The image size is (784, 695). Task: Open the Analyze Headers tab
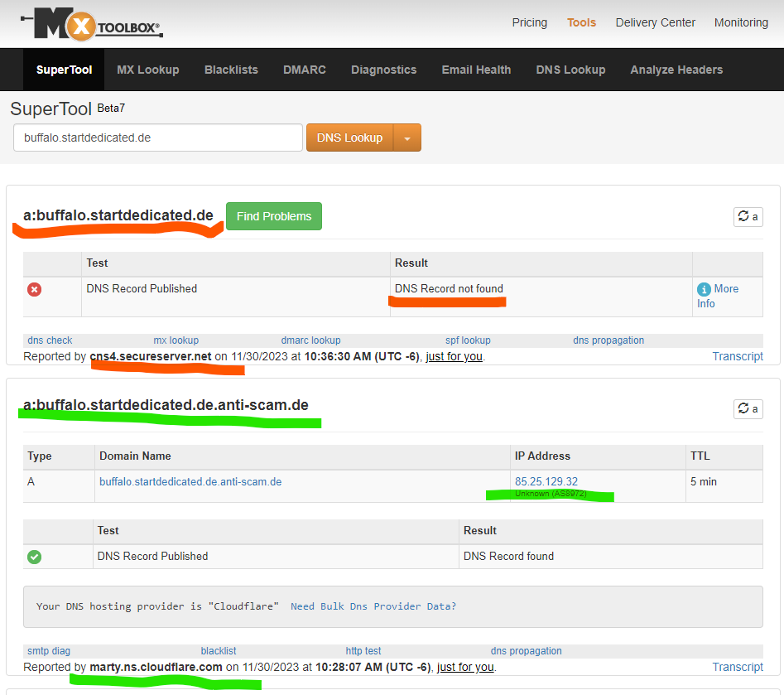tap(676, 70)
